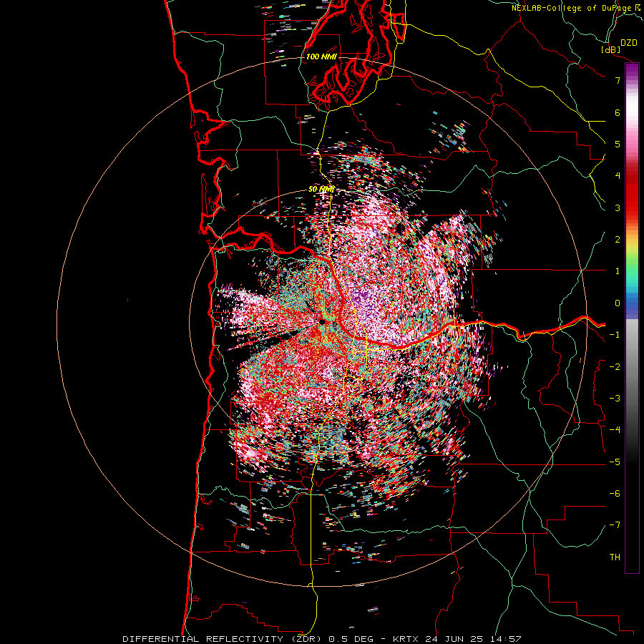This screenshot has width=644, height=644.
Task: Click the -4 tick label on the color scale
Action: coord(615,430)
